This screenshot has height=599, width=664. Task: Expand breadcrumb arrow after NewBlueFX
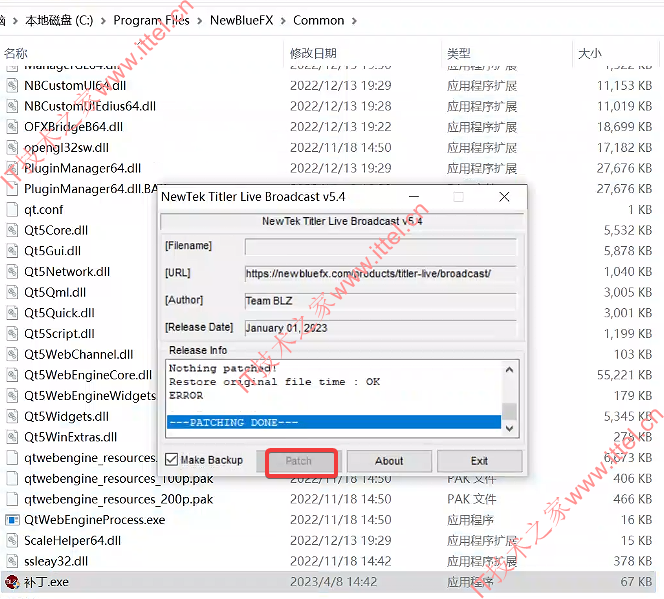click(283, 21)
